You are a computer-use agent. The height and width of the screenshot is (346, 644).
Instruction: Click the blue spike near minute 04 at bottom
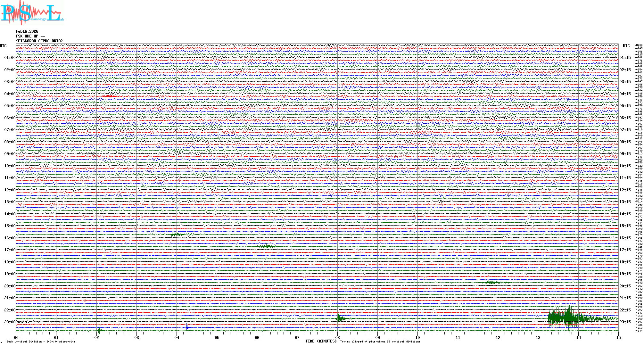[187, 327]
